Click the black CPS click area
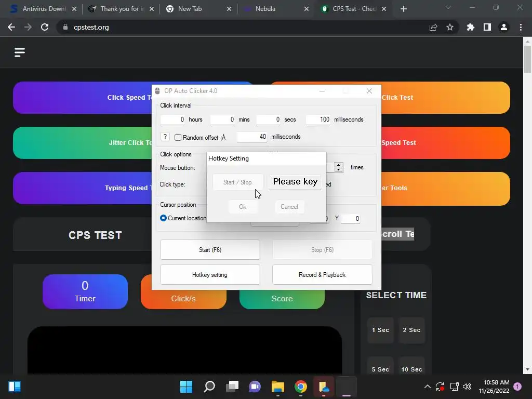Image resolution: width=532 pixels, height=399 pixels. click(x=184, y=350)
